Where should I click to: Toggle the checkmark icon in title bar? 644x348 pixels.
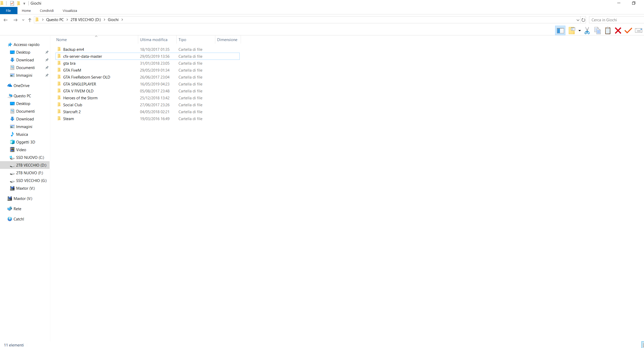(x=12, y=3)
